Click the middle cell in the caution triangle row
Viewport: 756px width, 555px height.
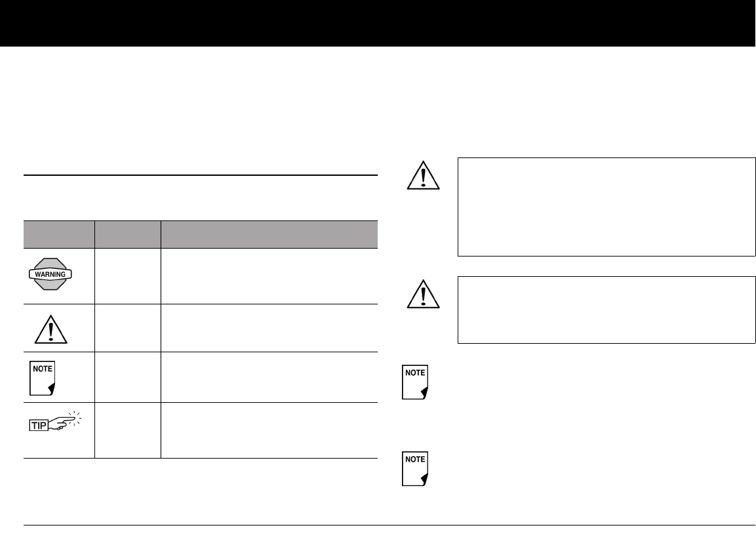pyautogui.click(x=128, y=329)
